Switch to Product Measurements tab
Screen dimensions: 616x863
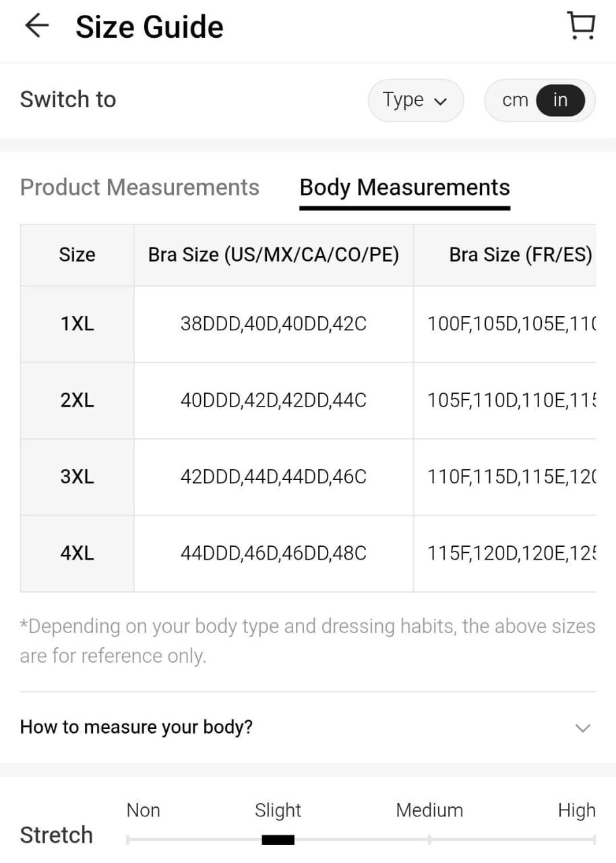pos(140,187)
